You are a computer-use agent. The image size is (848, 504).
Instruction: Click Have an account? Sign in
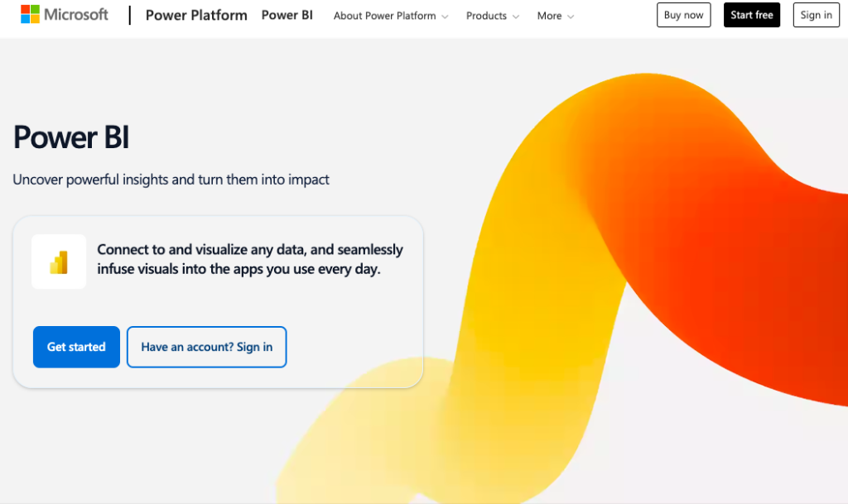point(206,347)
